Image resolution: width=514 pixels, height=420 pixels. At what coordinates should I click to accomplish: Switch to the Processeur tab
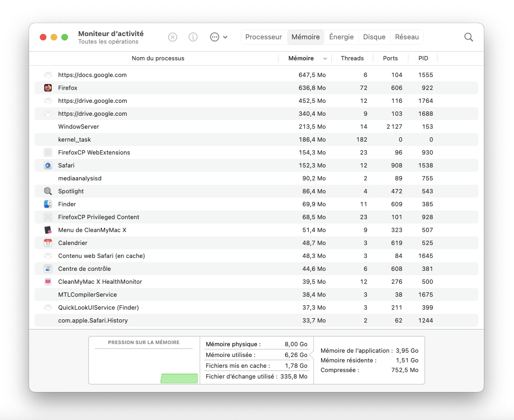(263, 37)
